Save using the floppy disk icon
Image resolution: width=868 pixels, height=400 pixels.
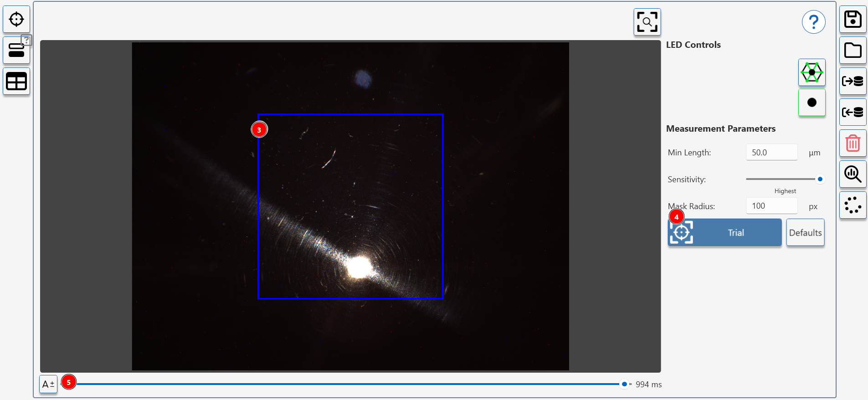pos(853,20)
